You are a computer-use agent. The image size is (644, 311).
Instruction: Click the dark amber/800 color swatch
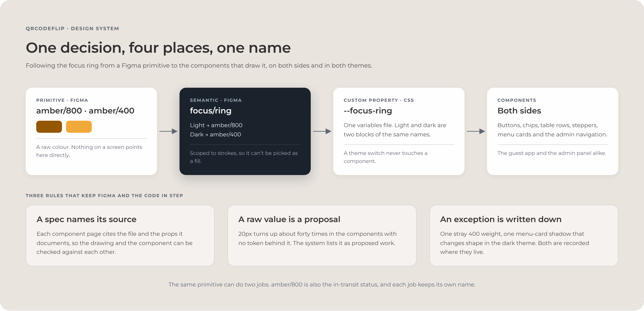click(x=49, y=127)
